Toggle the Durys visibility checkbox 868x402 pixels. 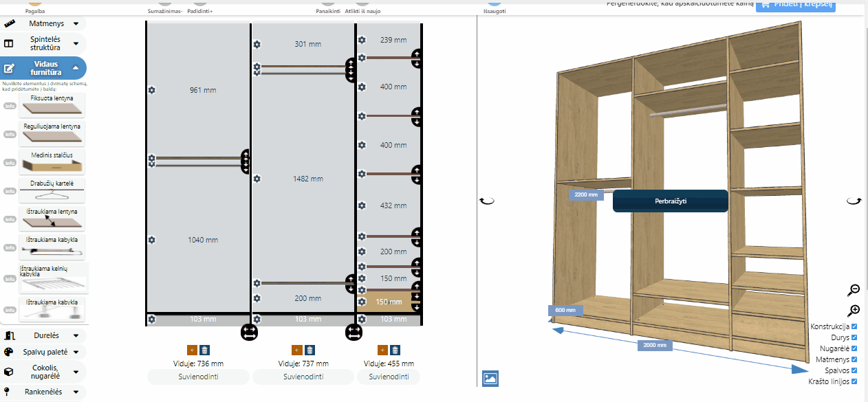click(x=854, y=337)
